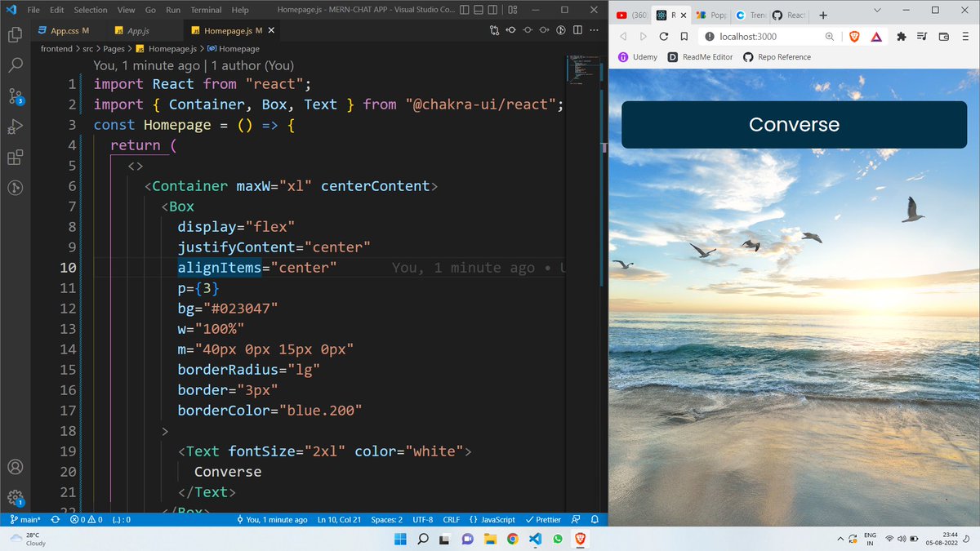Click the Converse header box on the webpage
The image size is (980, 551).
coord(794,124)
